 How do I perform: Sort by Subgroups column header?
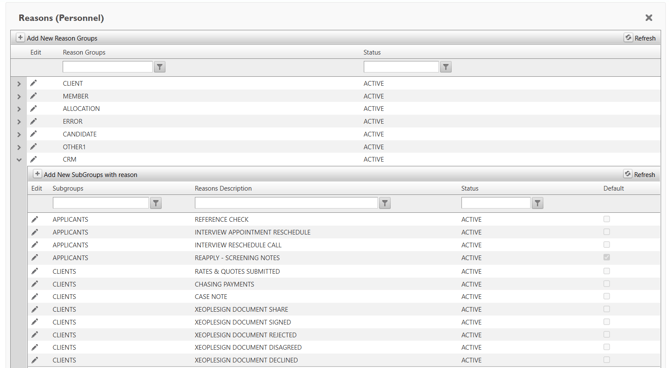(68, 188)
